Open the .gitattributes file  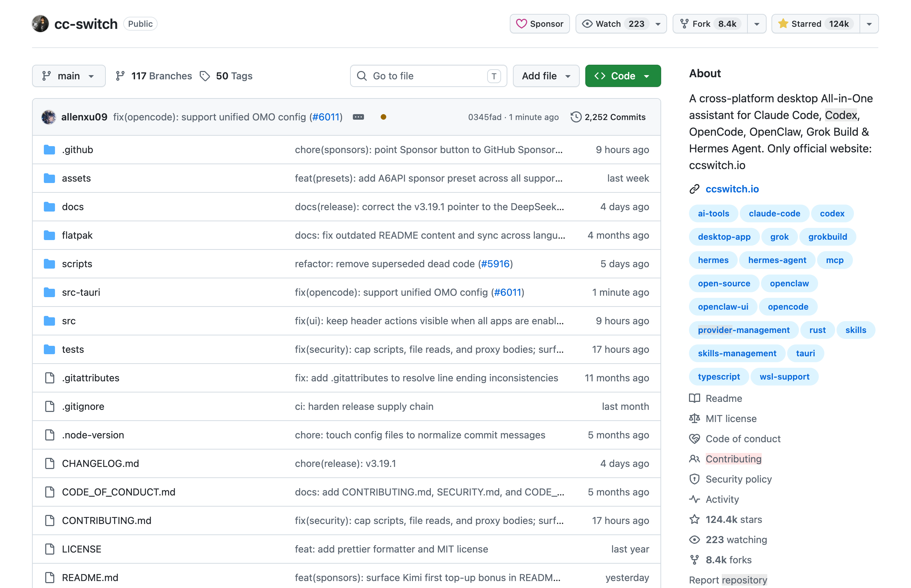click(x=90, y=378)
